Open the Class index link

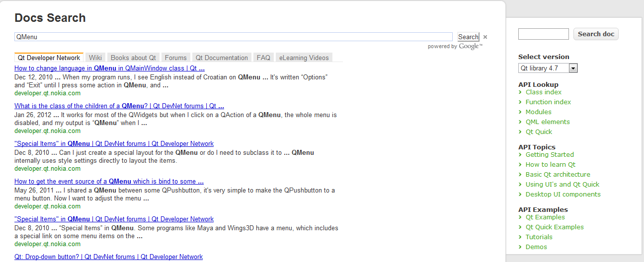(x=544, y=92)
